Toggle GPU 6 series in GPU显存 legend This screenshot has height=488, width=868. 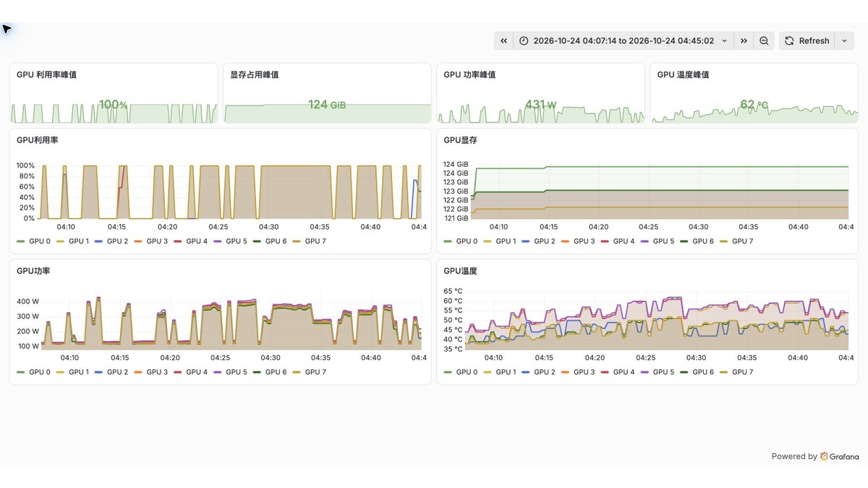[x=703, y=241]
